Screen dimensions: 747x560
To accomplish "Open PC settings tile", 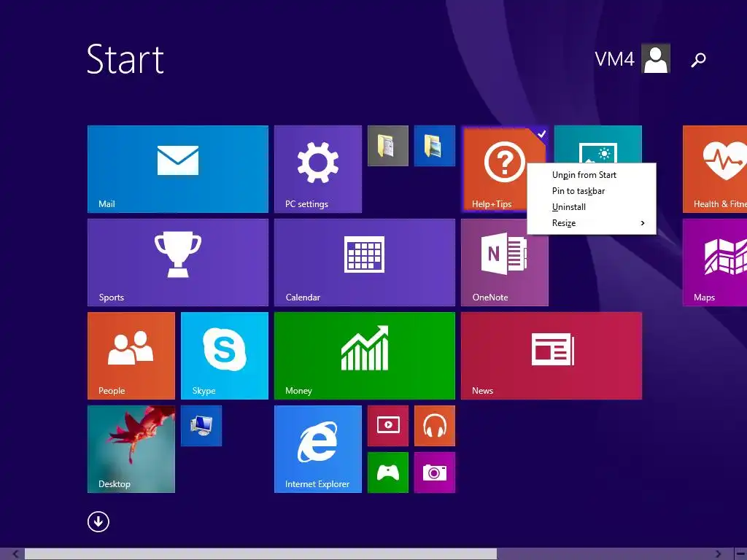I will pos(318,169).
